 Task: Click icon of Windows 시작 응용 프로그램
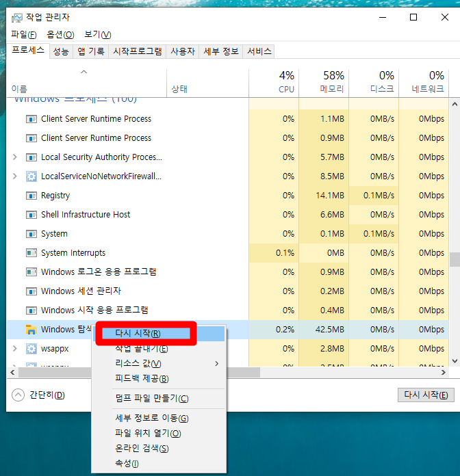pos(31,310)
